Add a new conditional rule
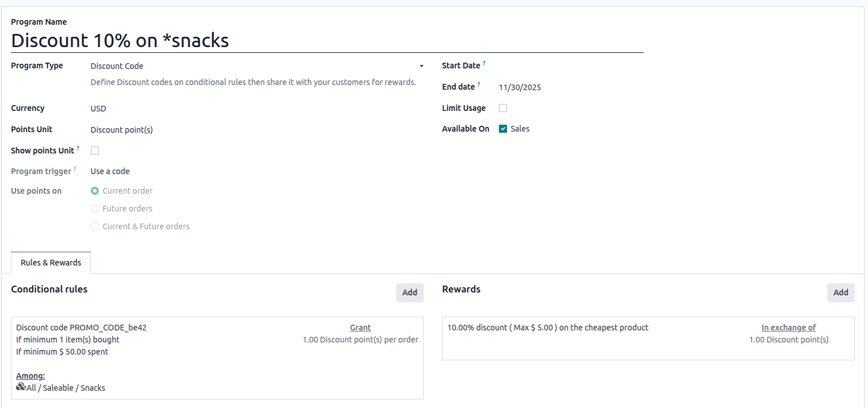868x408 pixels. [x=409, y=292]
